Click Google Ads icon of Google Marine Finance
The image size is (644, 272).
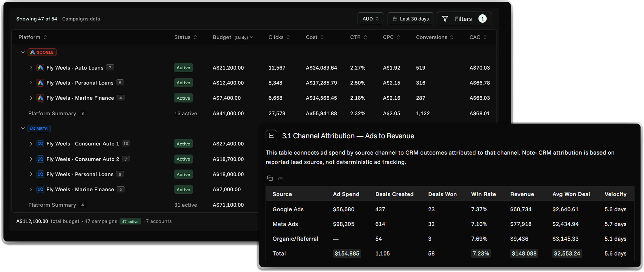[40, 98]
